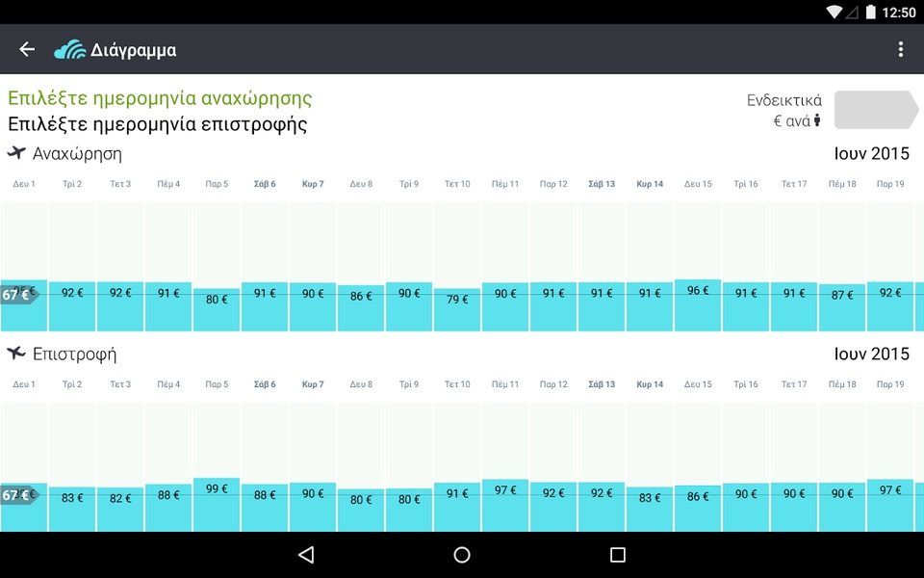Tap the battery icon in status bar

pyautogui.click(x=870, y=12)
